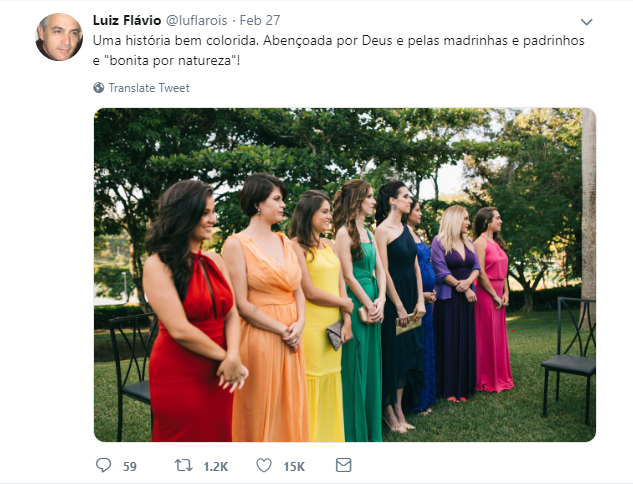633x484 pixels.
Task: Visit the @luflarois handle
Action: pos(197,20)
